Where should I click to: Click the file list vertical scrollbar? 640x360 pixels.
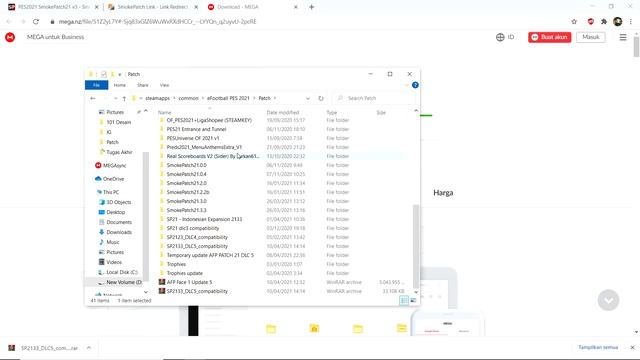416,246
